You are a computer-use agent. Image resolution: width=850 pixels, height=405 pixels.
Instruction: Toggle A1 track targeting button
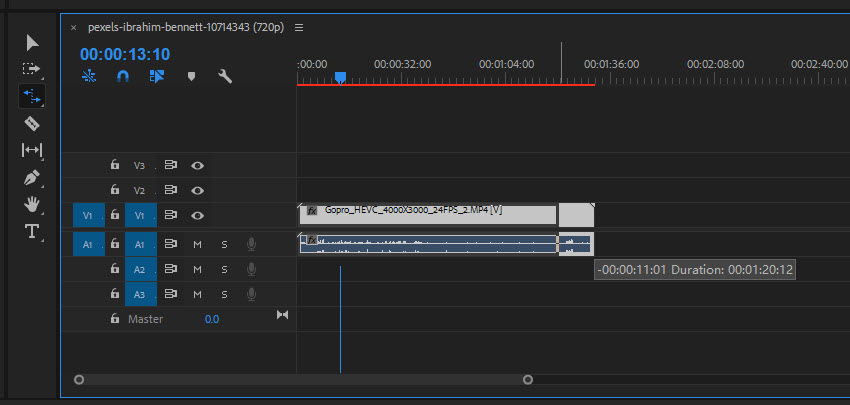tap(140, 245)
